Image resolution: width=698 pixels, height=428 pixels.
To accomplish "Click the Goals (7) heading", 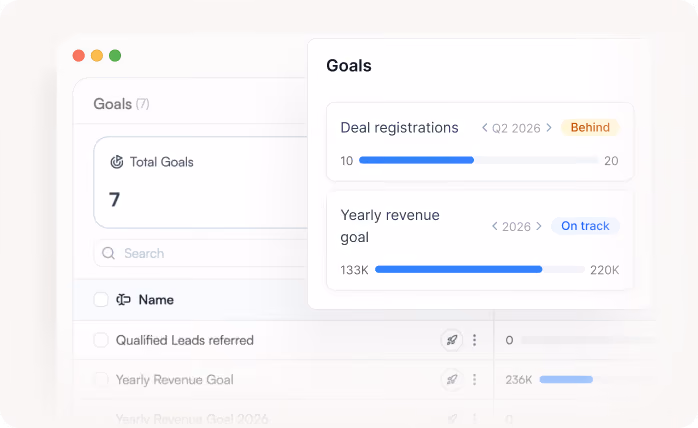I will point(121,104).
